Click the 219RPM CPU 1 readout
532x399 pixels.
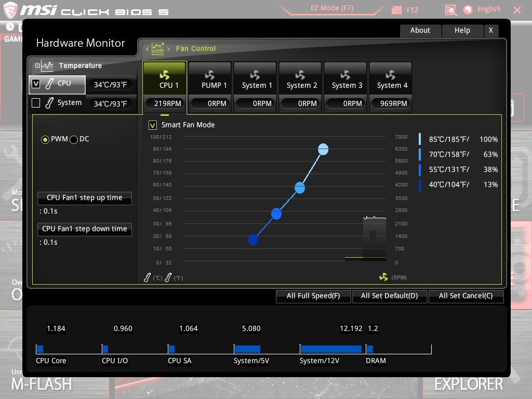coord(165,103)
